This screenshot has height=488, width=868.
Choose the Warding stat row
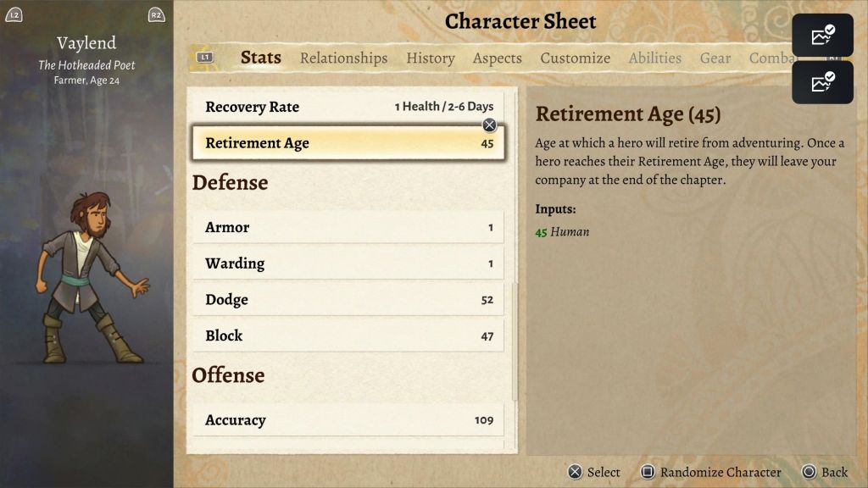348,263
